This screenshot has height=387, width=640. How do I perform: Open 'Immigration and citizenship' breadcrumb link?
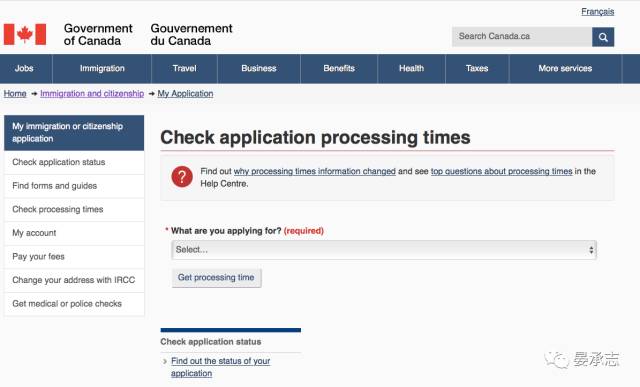click(92, 93)
